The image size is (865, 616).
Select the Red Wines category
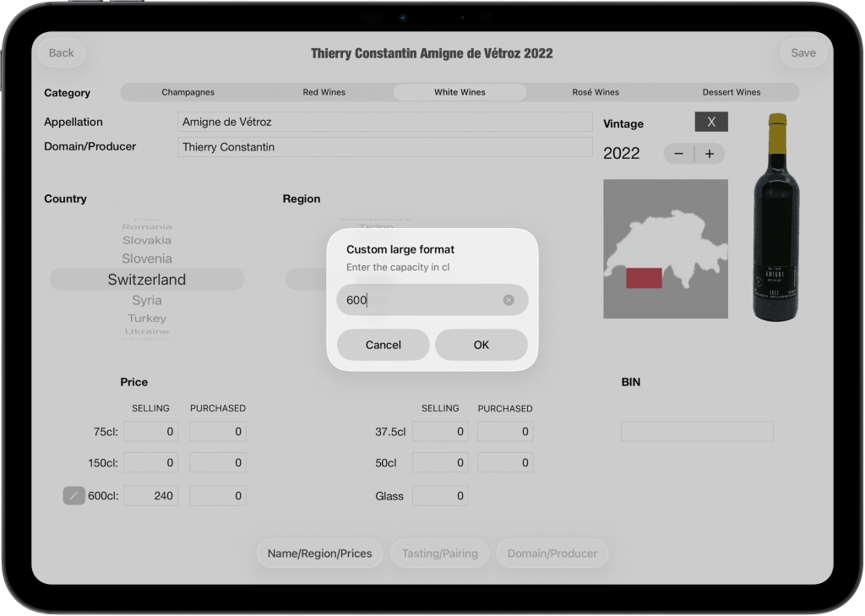coord(324,92)
